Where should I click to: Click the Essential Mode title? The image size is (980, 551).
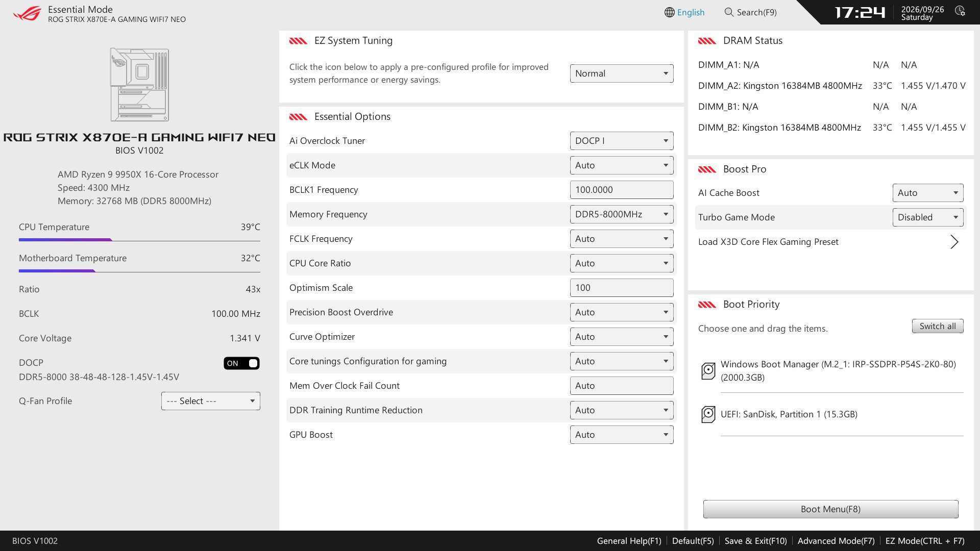tap(80, 9)
